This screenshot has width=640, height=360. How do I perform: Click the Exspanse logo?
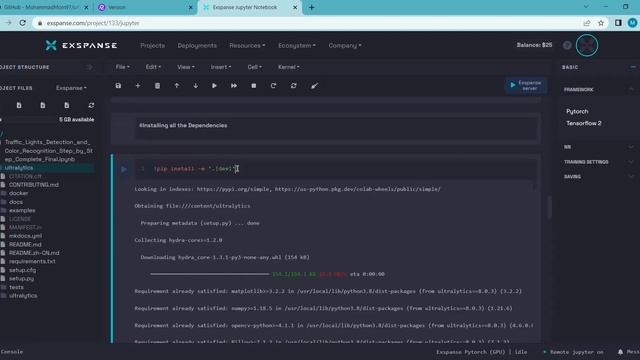click(81, 45)
